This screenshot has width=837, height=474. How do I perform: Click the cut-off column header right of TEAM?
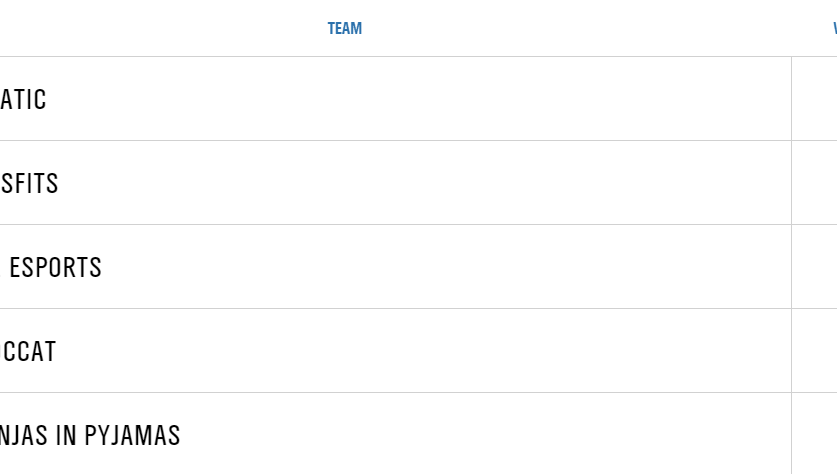tap(833, 29)
